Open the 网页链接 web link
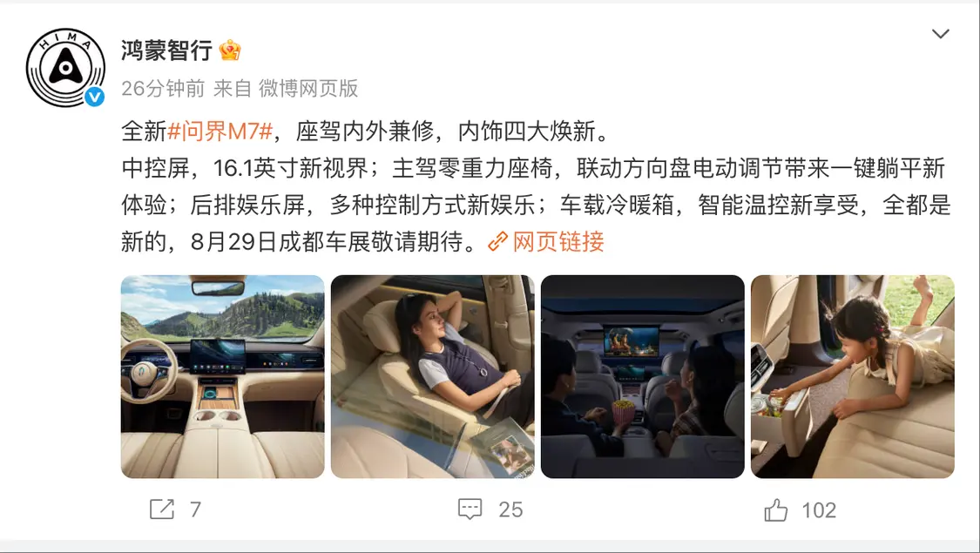This screenshot has height=553, width=980. [558, 242]
